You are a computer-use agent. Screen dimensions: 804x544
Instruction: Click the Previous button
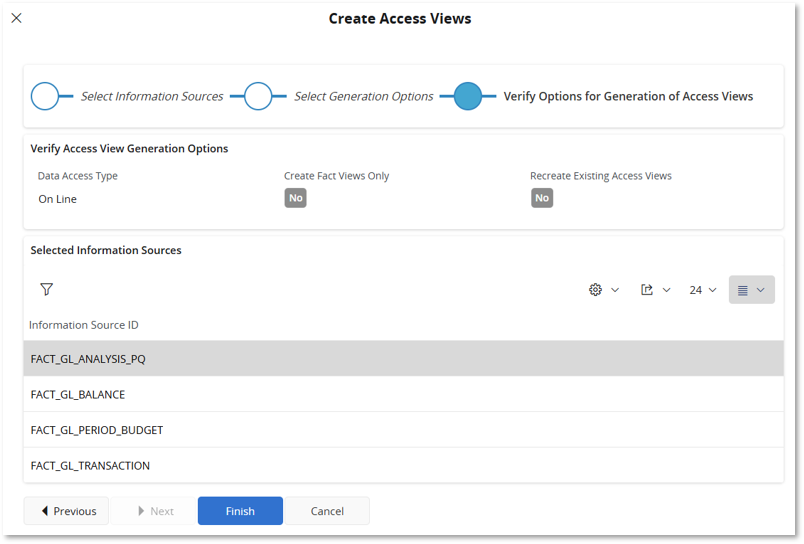tap(66, 511)
